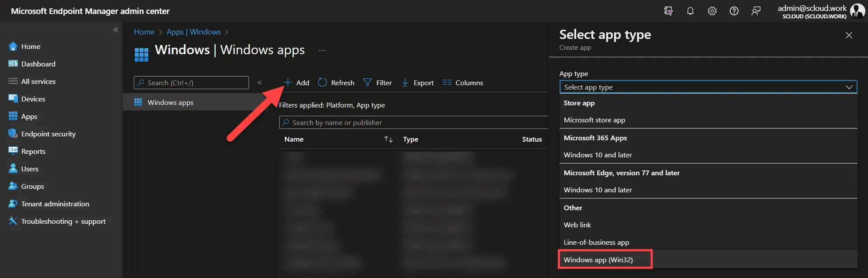The width and height of the screenshot is (868, 278).
Task: Choose Microsoft store app option
Action: (708, 120)
